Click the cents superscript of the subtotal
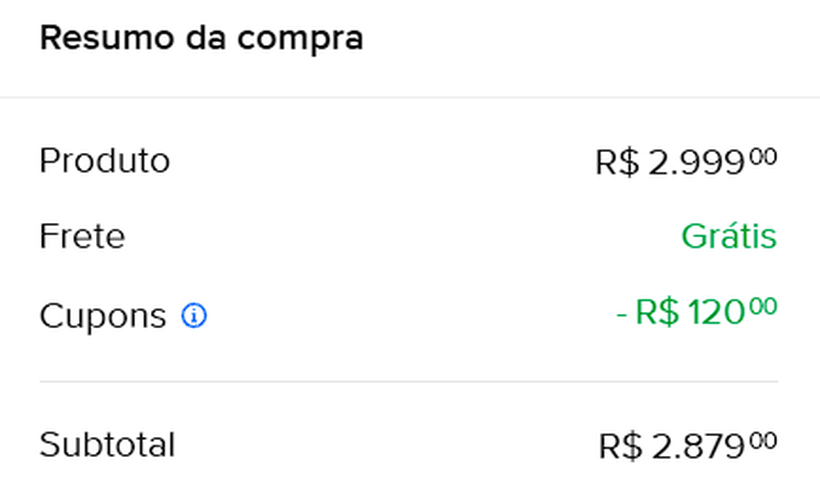Viewport: 820px width, 500px height. (763, 440)
